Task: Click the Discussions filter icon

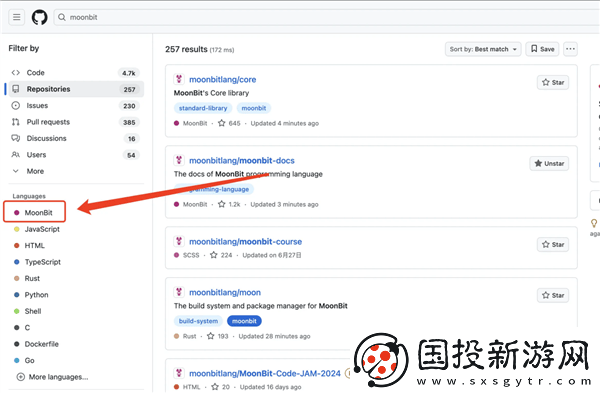Action: tap(16, 138)
